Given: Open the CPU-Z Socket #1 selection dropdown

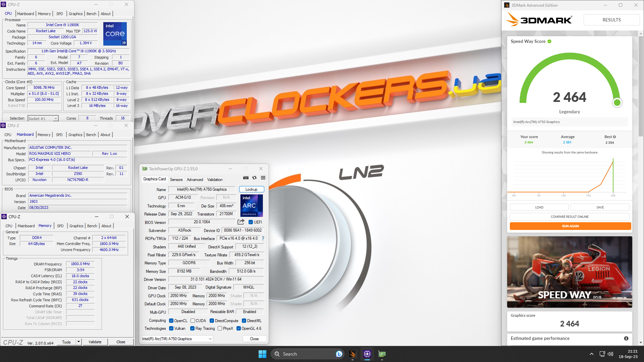Looking at the screenshot, I should tap(56, 119).
